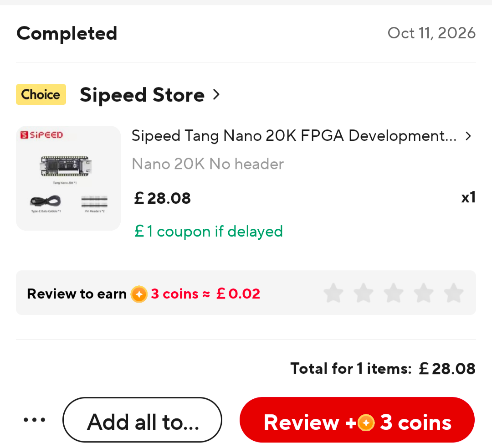This screenshot has width=492, height=448.
Task: Open the Sipeed Tang Nano 20K product title
Action: [294, 136]
